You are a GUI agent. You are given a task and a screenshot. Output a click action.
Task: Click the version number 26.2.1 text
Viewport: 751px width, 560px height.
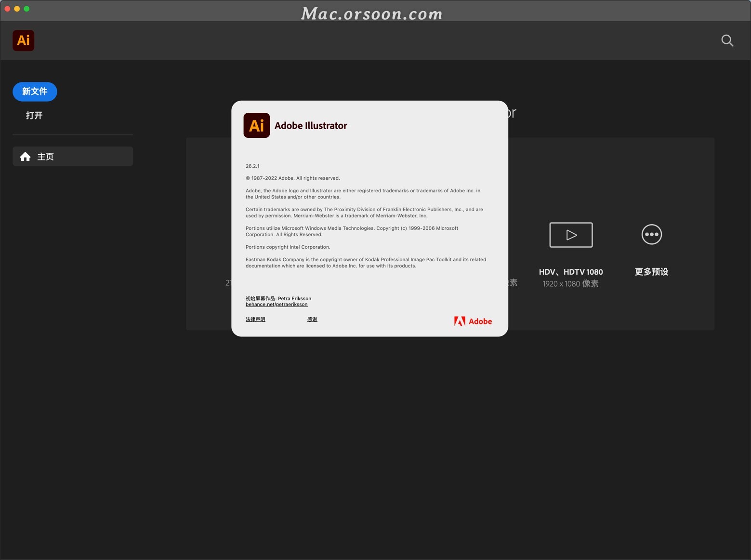tap(252, 166)
